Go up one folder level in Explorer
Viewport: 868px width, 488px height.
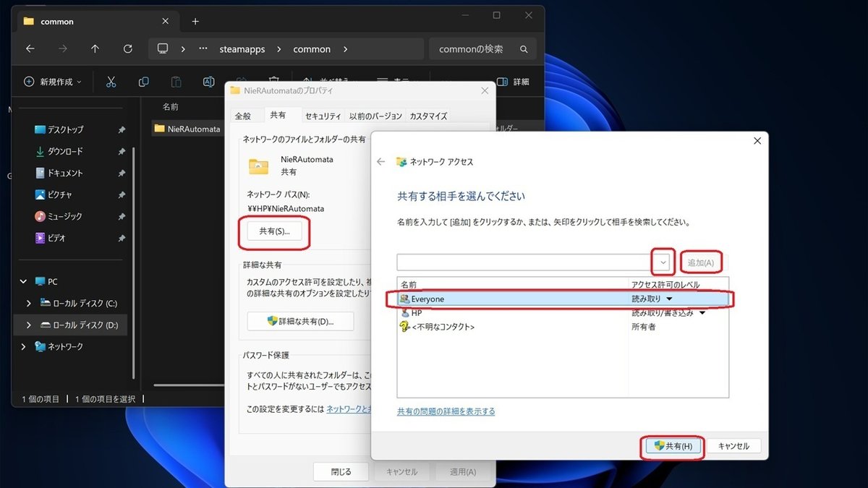pyautogui.click(x=95, y=49)
